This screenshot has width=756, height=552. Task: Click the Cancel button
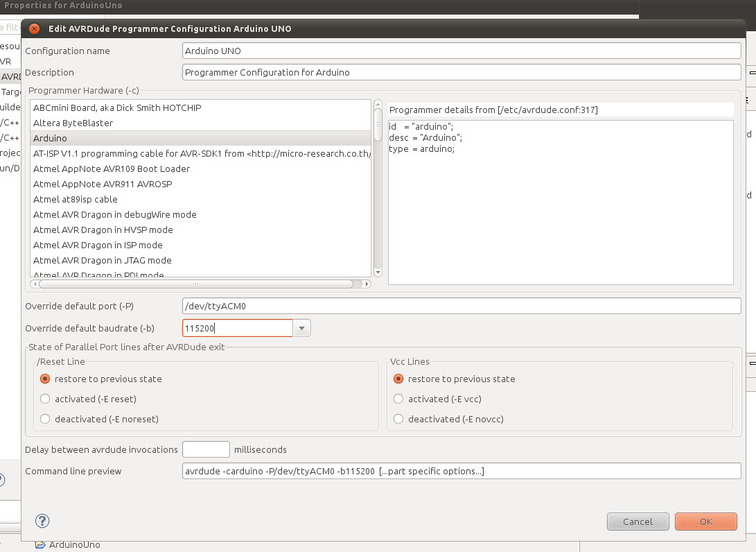point(638,521)
